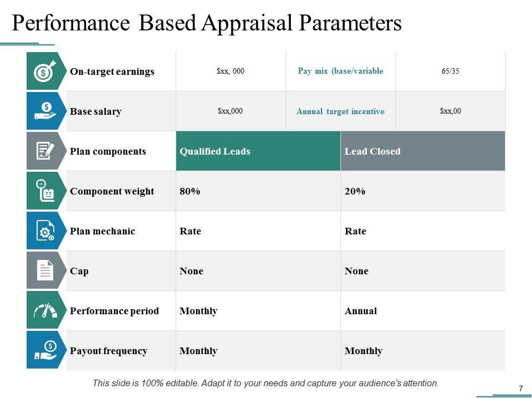
Task: Click the editable slide footer note
Action: click(265, 383)
